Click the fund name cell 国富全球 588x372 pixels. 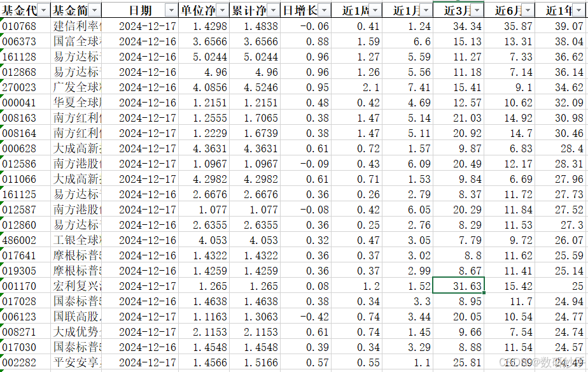pyautogui.click(x=76, y=41)
